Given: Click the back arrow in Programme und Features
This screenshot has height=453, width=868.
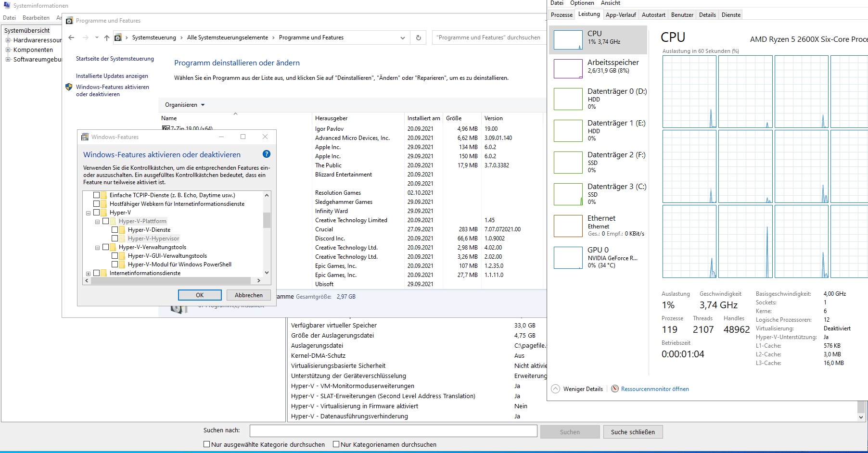Looking at the screenshot, I should (71, 38).
